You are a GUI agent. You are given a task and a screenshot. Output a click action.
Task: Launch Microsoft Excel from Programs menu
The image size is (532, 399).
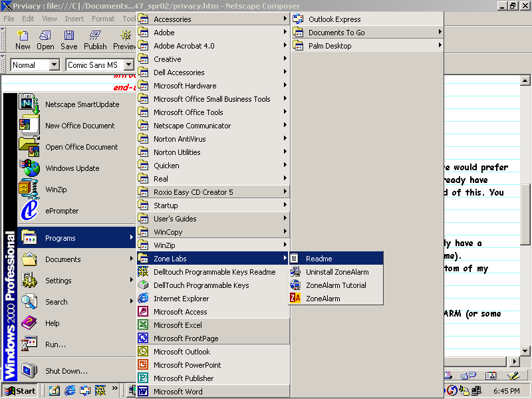pyautogui.click(x=213, y=325)
